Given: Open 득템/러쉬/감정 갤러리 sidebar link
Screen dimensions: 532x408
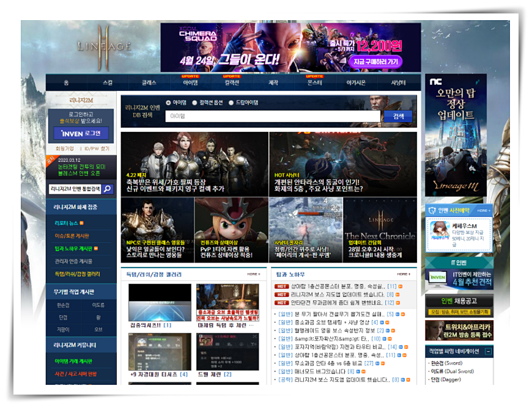Looking at the screenshot, I should 77,274.
